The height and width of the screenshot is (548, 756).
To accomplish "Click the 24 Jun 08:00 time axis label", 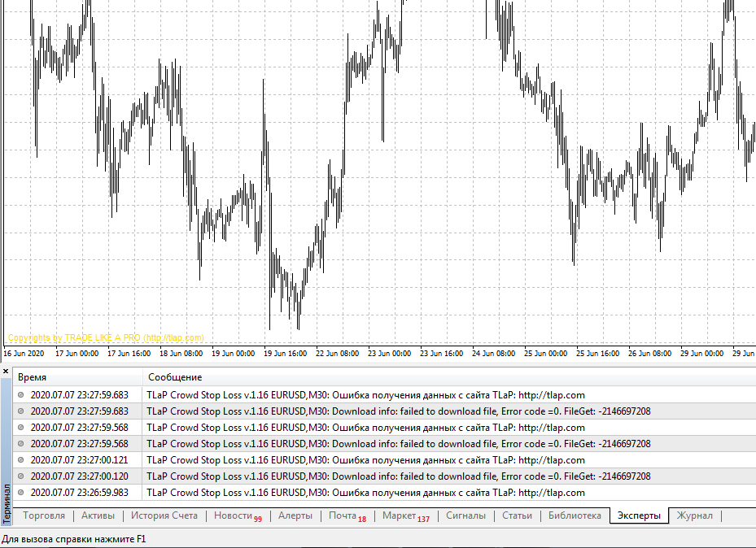I will pyautogui.click(x=493, y=354).
